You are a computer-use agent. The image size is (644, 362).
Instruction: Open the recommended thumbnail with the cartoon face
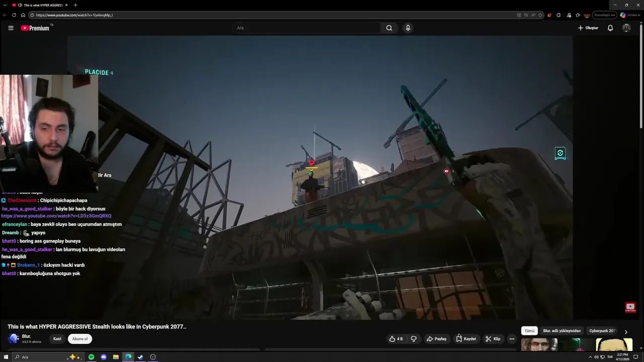click(x=614, y=345)
